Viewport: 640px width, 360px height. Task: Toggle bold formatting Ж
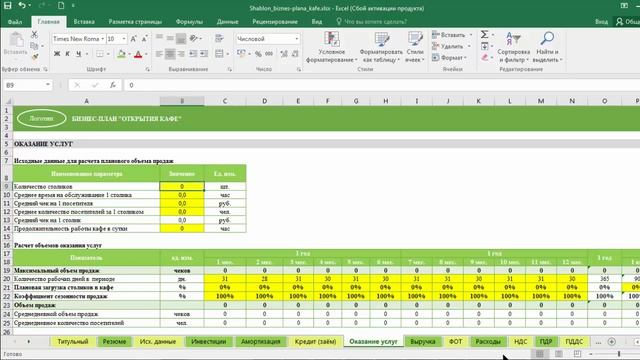click(x=57, y=54)
